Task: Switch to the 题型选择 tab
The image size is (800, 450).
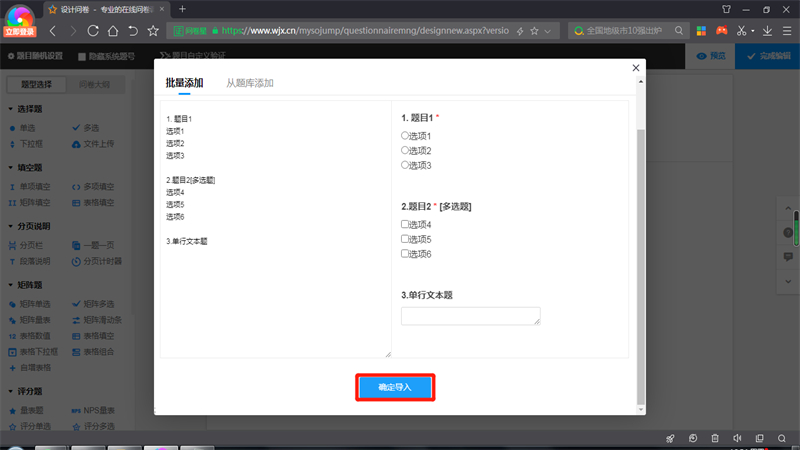Action: click(x=36, y=84)
